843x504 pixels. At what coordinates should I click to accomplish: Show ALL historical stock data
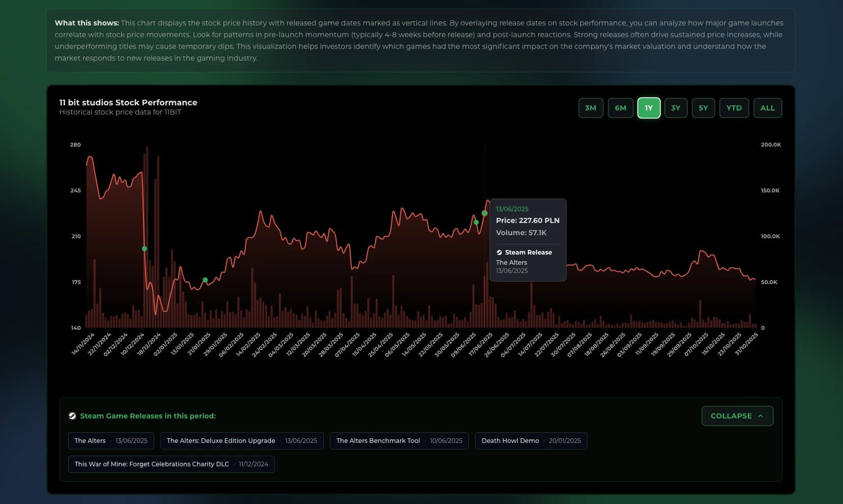768,107
